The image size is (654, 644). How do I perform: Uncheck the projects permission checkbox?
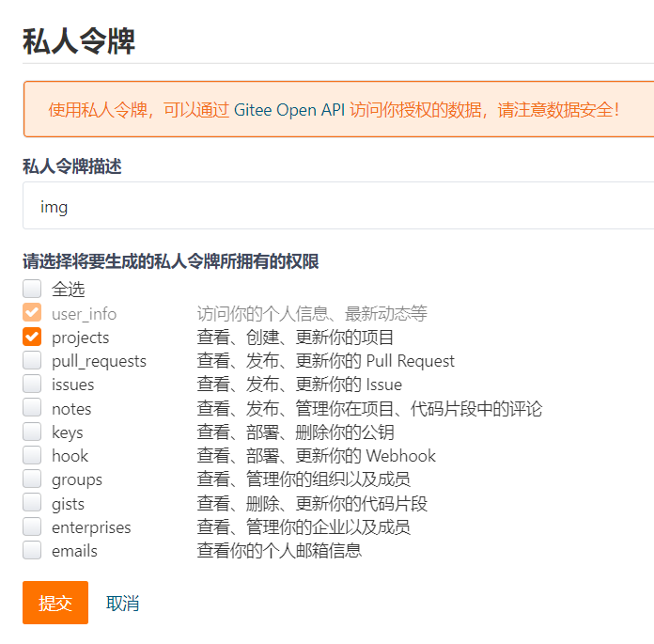[x=32, y=337]
